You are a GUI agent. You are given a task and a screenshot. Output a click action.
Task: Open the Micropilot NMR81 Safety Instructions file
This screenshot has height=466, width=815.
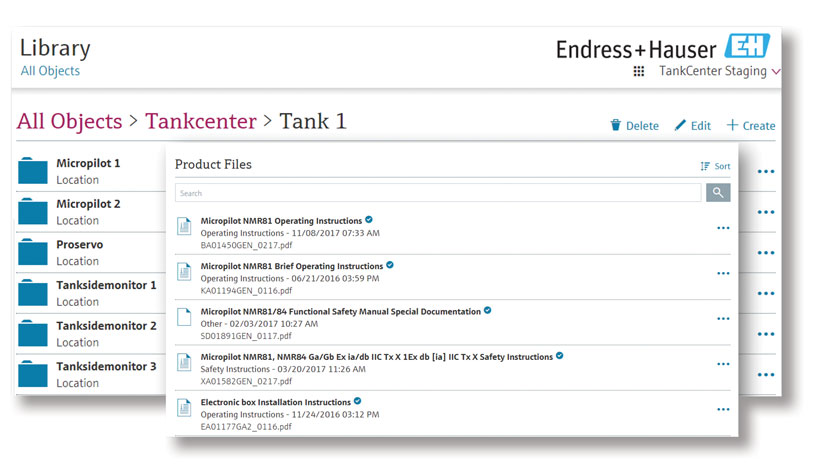point(377,356)
